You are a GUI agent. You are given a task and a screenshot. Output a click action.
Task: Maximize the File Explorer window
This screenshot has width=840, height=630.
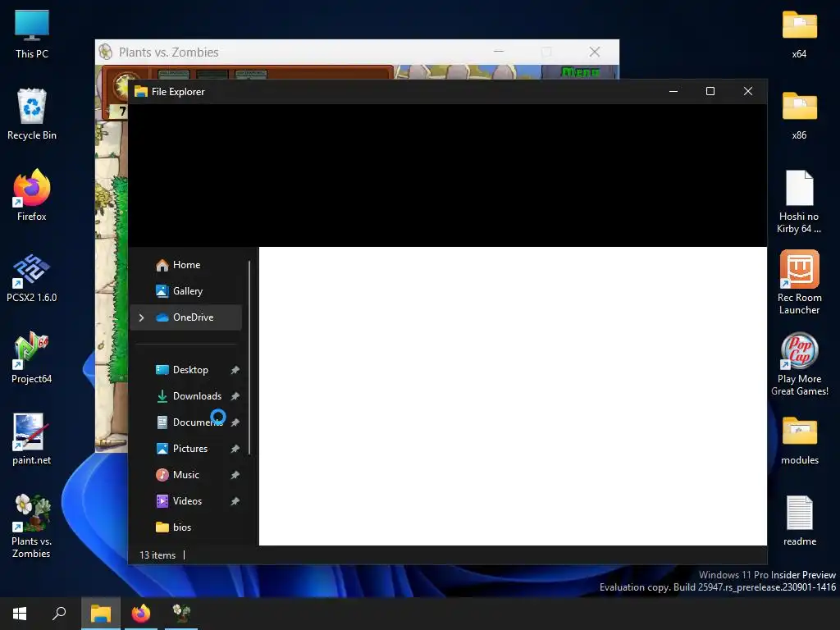click(x=710, y=92)
